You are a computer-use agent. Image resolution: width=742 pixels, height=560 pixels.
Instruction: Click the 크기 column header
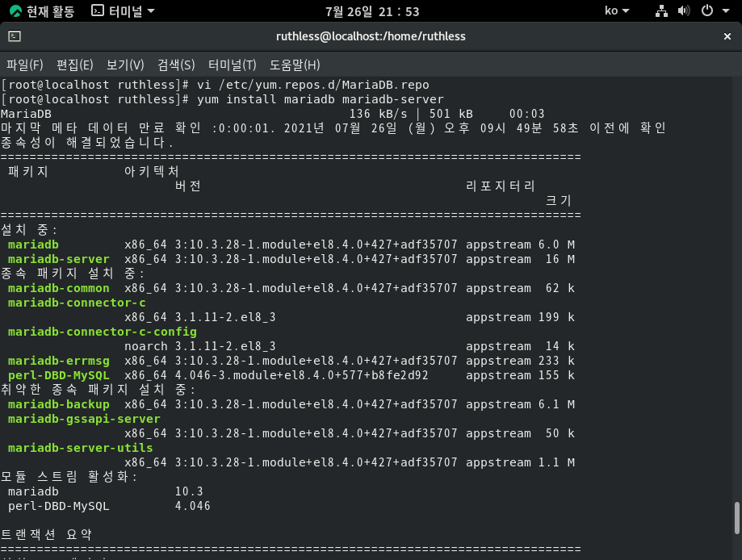559,201
